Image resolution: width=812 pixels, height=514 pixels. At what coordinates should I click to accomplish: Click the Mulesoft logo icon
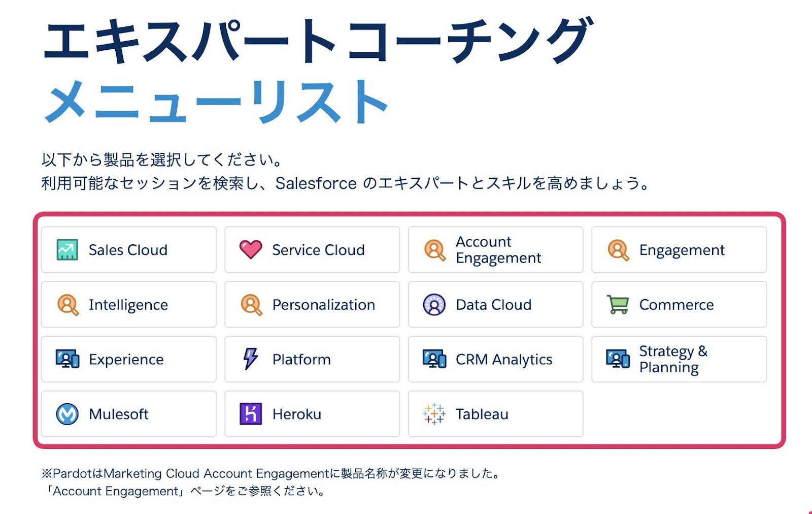[x=67, y=414]
